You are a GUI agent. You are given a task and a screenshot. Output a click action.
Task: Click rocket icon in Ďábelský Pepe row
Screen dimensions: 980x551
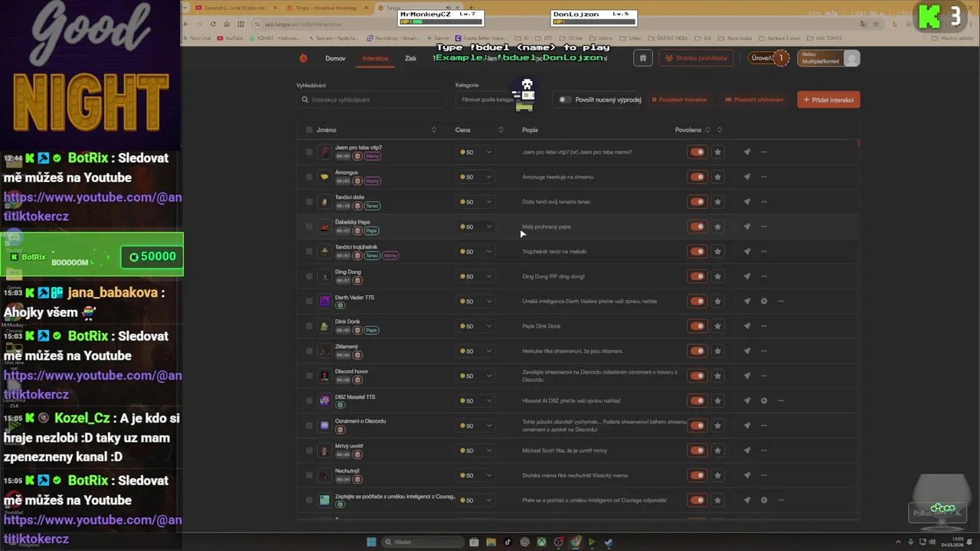(747, 227)
